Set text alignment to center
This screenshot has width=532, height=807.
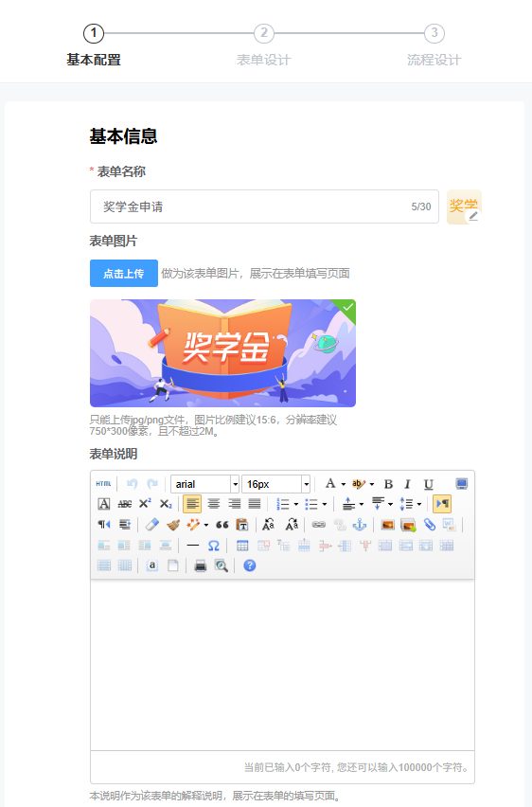click(x=214, y=504)
